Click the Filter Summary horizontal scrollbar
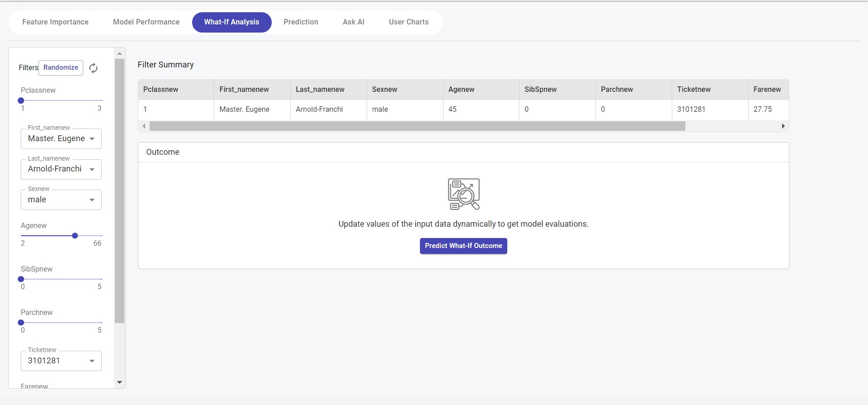Viewport: 868px width, 405px height. point(417,126)
